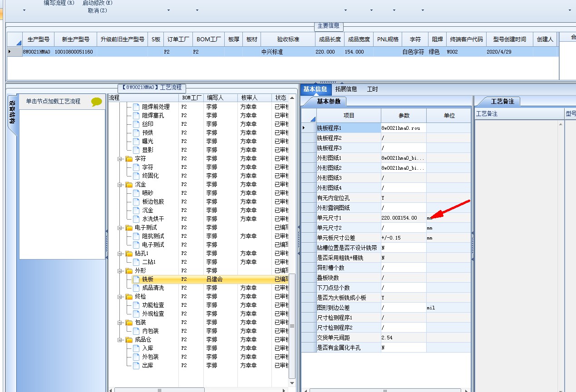Click the 包装 folder icon

(x=129, y=323)
